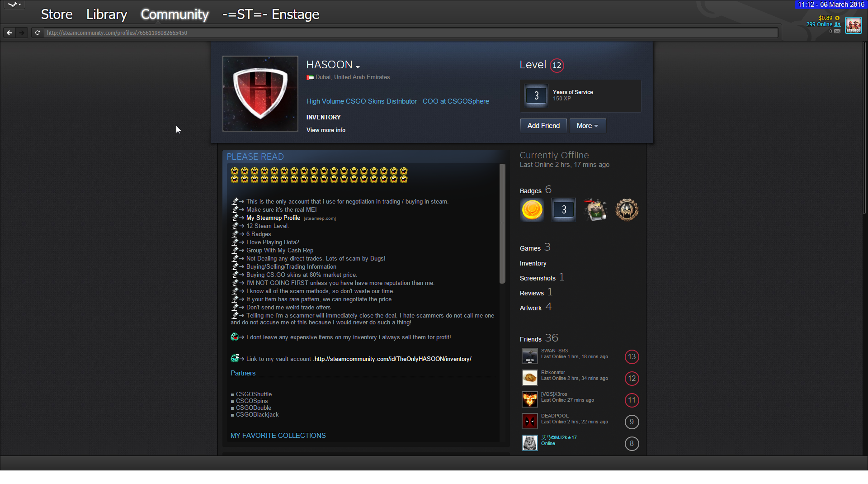Screen dimensions: 868x484
Task: Reload the page with the refresh icon
Action: [38, 33]
